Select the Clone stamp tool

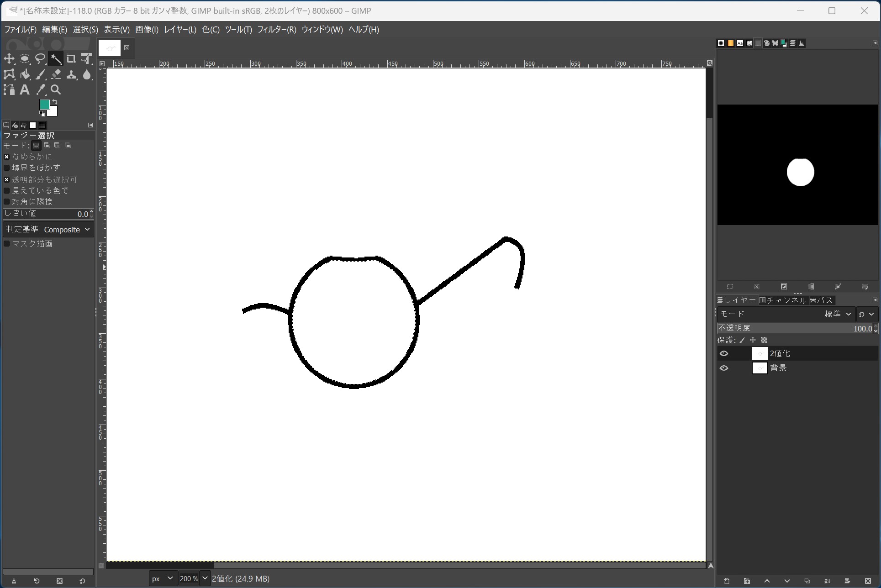pos(72,74)
